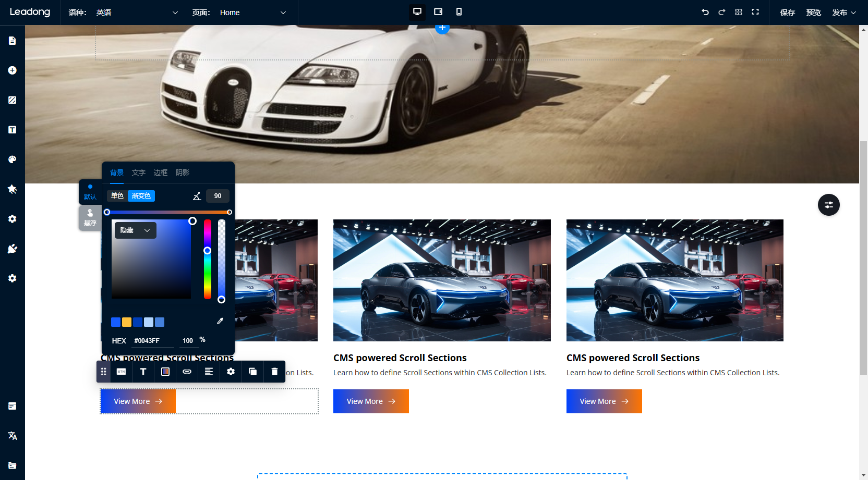The image size is (868, 480).
Task: Open the round sliders settings button
Action: (x=829, y=205)
